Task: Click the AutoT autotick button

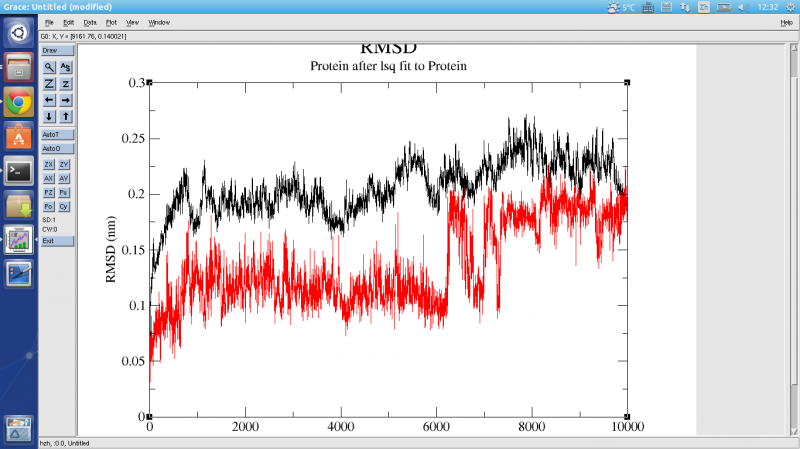Action: pos(57,135)
